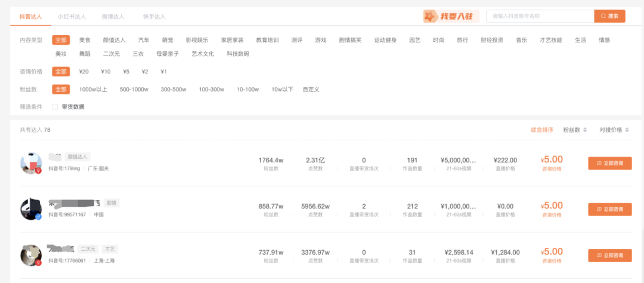Click the 颜值达人 tag on first influencer

pyautogui.click(x=78, y=156)
